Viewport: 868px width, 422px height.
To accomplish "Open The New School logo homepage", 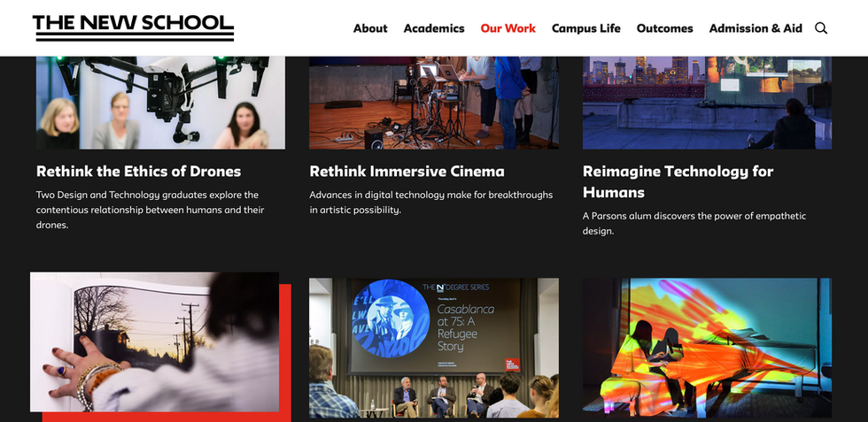I will (134, 27).
